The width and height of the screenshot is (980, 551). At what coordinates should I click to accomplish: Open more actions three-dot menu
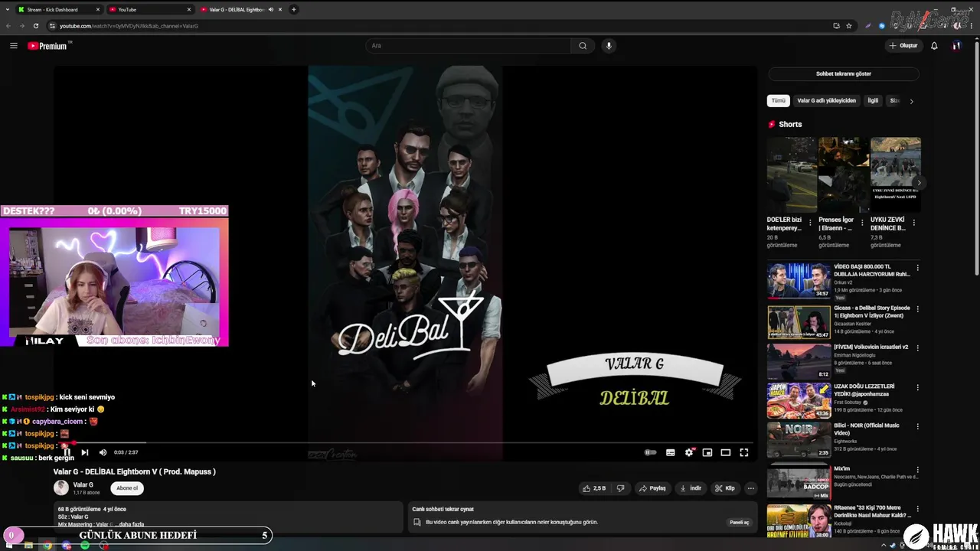[751, 488]
